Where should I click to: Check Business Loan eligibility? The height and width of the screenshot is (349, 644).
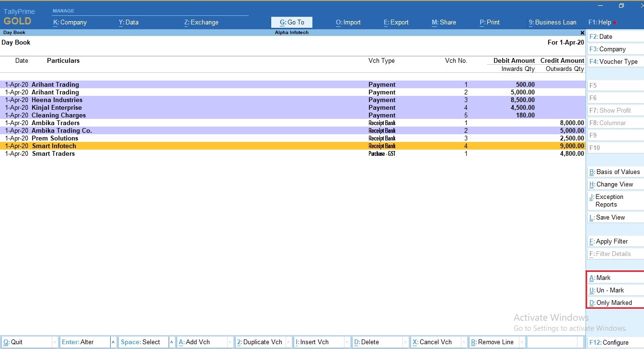[x=552, y=22]
